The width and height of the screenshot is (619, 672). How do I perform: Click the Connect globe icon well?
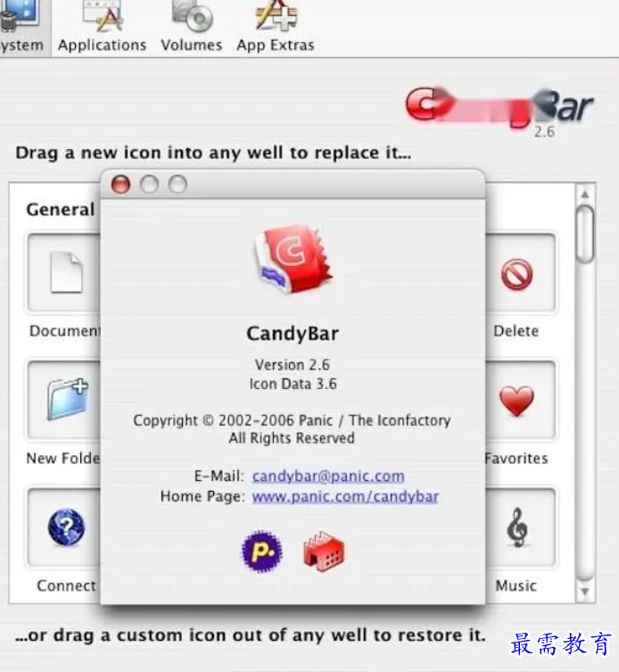coord(64,527)
